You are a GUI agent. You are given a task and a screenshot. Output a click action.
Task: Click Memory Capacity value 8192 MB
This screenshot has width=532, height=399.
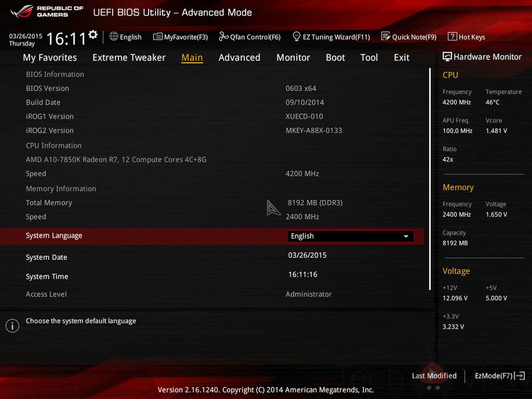click(x=455, y=243)
